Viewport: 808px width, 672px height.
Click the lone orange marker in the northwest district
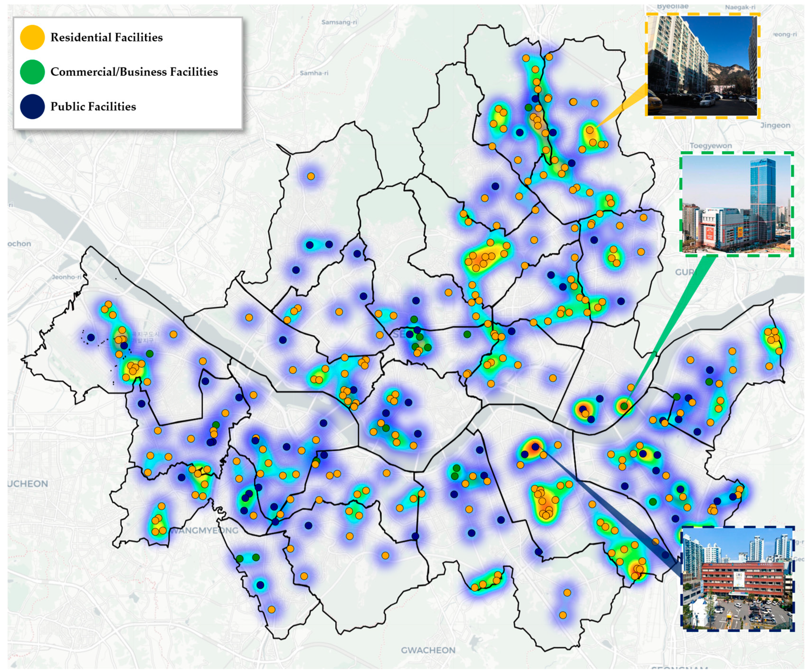311,176
